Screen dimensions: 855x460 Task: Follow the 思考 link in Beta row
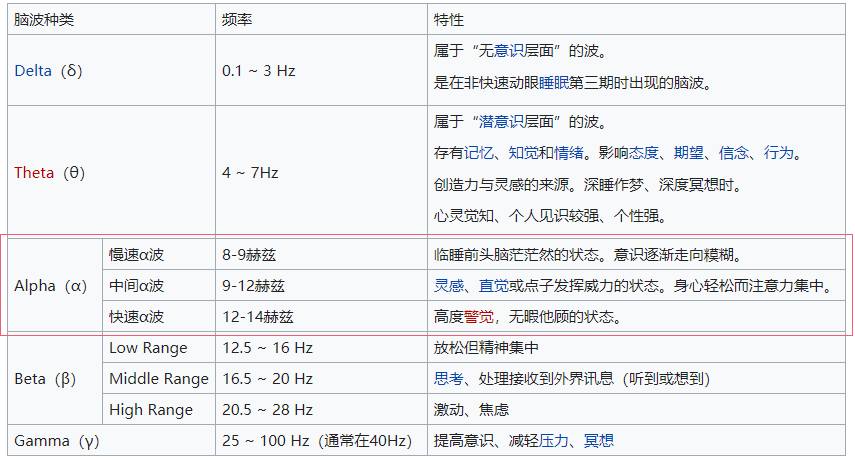coord(449,379)
